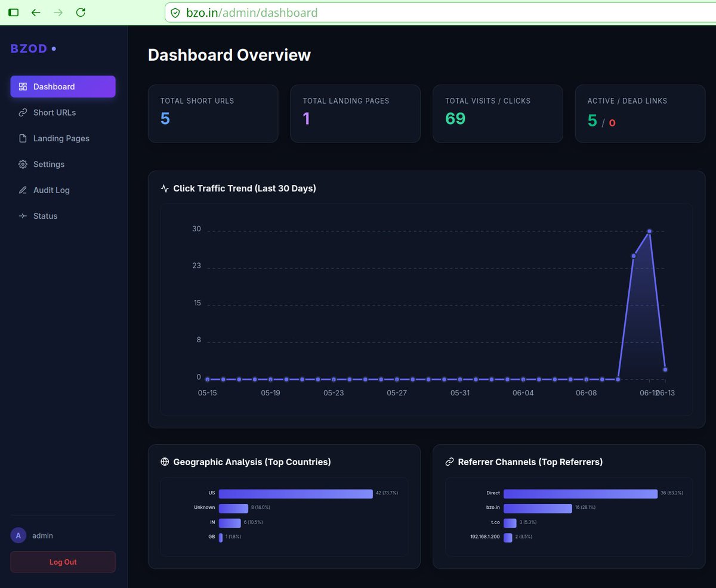Click the Geographic Analysis (Top Countries) heading

pyautogui.click(x=252, y=462)
